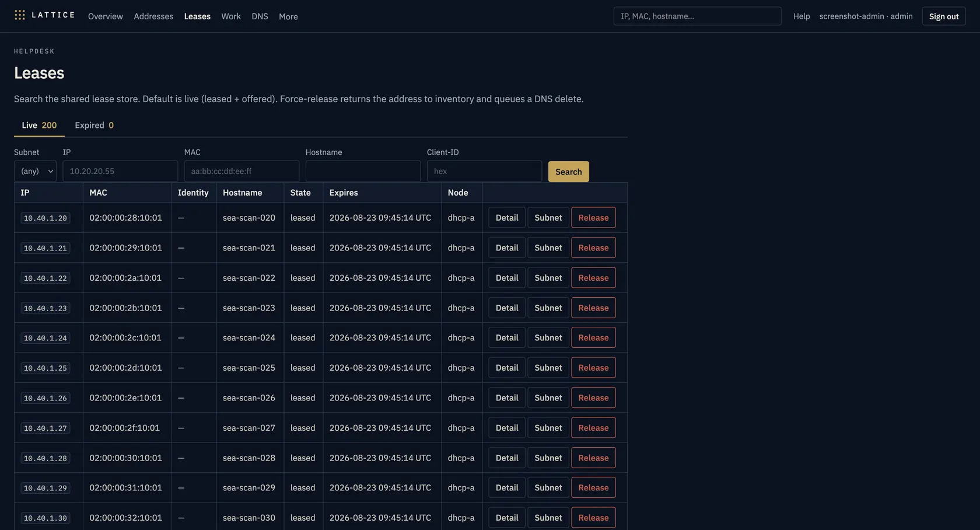Release the lease for sea-scan-022

point(593,278)
